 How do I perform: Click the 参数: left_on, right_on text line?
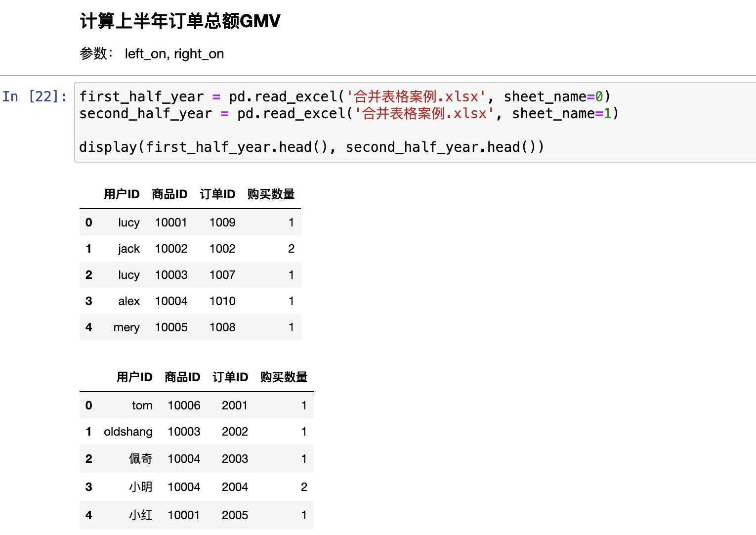pos(152,53)
